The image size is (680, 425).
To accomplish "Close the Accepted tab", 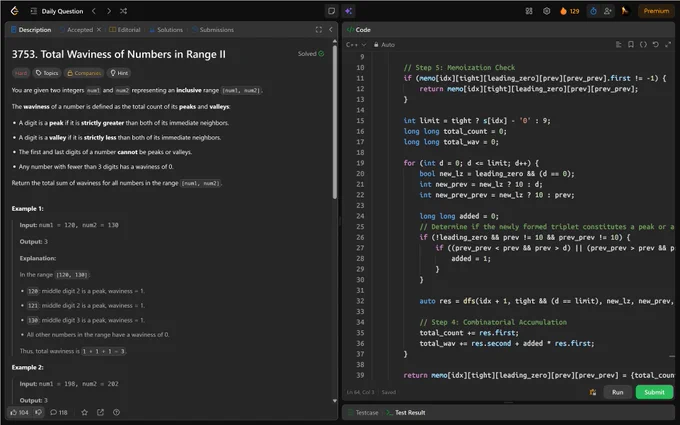I will (99, 30).
